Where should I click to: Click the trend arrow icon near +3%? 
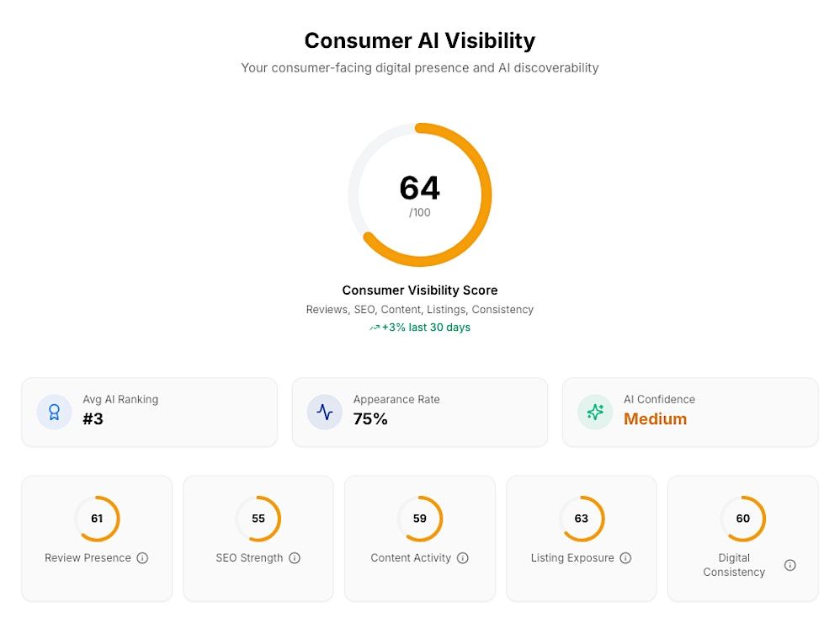point(375,328)
